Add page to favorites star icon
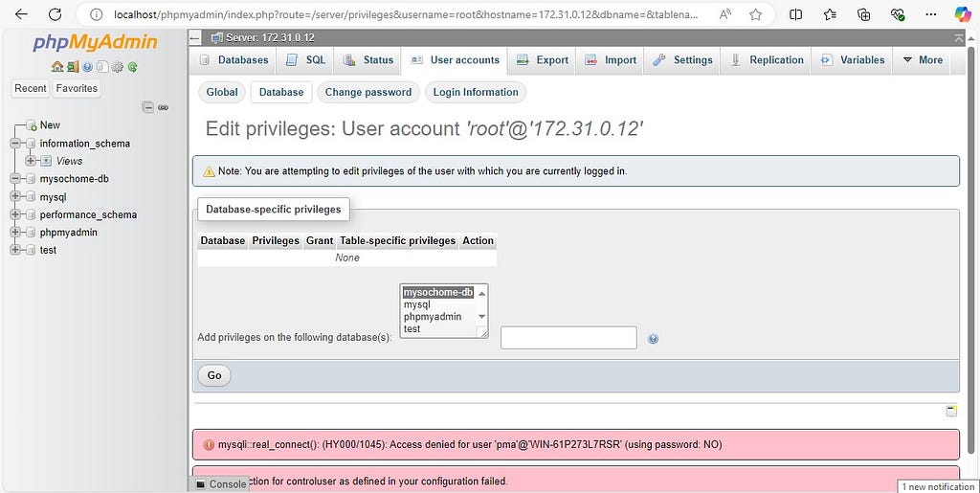Screen dimensions: 980x493 tap(756, 14)
